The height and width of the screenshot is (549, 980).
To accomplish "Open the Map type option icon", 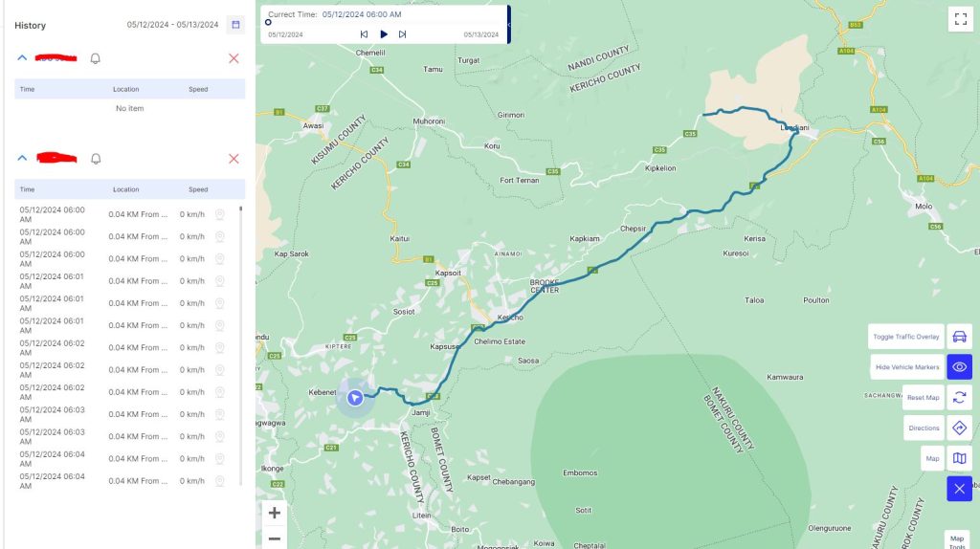I will pos(959,458).
